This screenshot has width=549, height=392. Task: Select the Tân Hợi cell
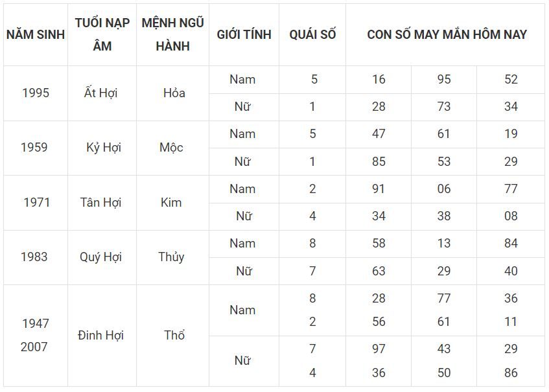[100, 202]
